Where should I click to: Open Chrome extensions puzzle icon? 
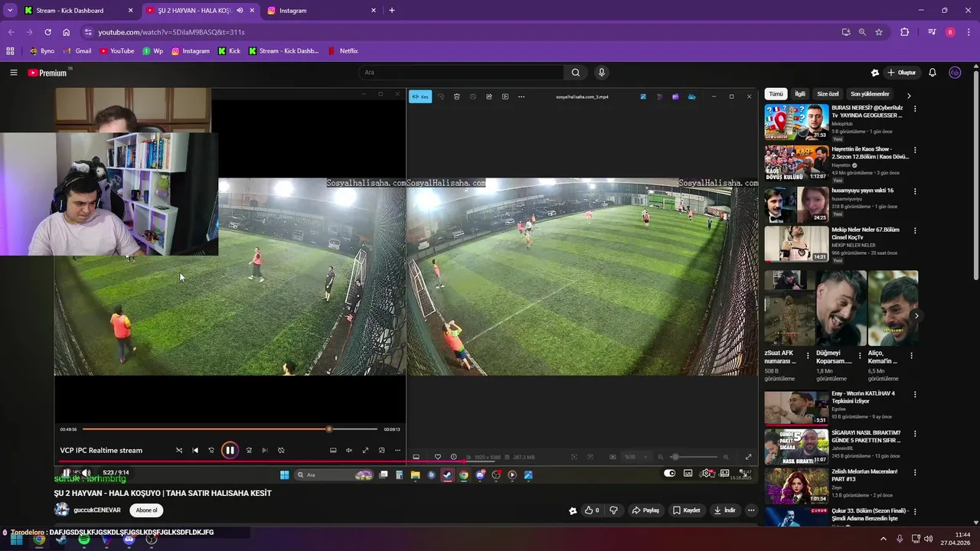click(905, 32)
